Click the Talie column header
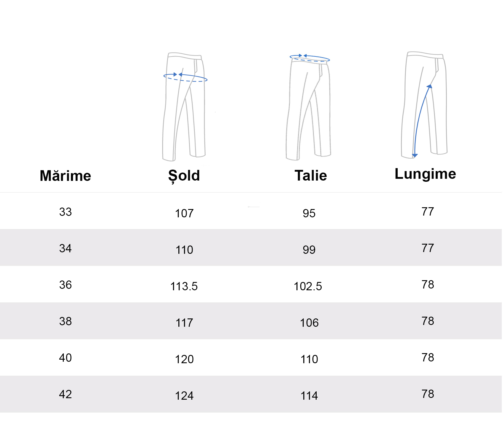 (x=311, y=176)
